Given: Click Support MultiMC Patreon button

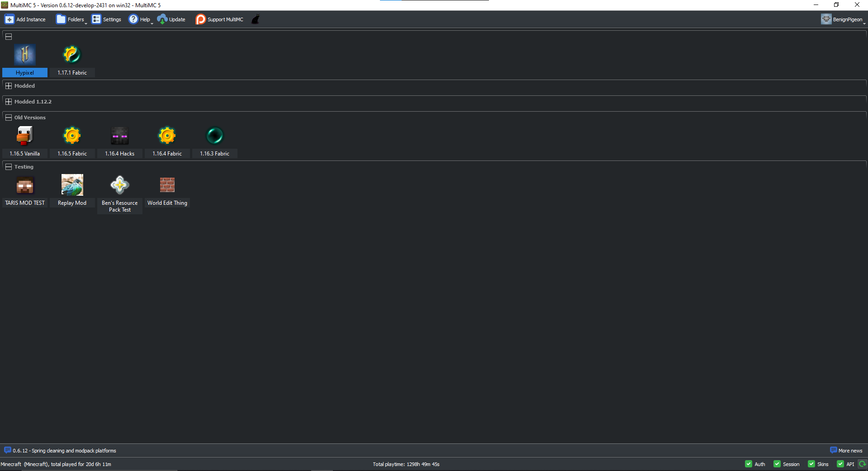Looking at the screenshot, I should [219, 19].
